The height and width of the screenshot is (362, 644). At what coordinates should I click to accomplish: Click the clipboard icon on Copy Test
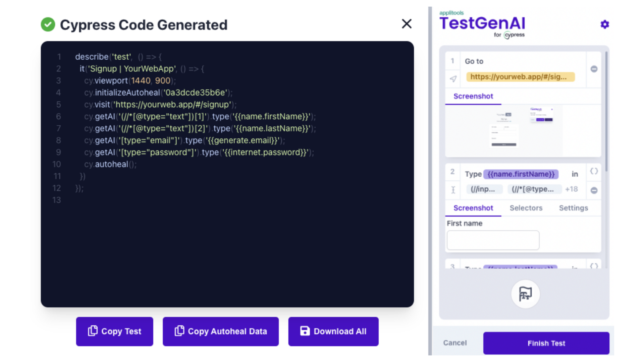pyautogui.click(x=92, y=331)
